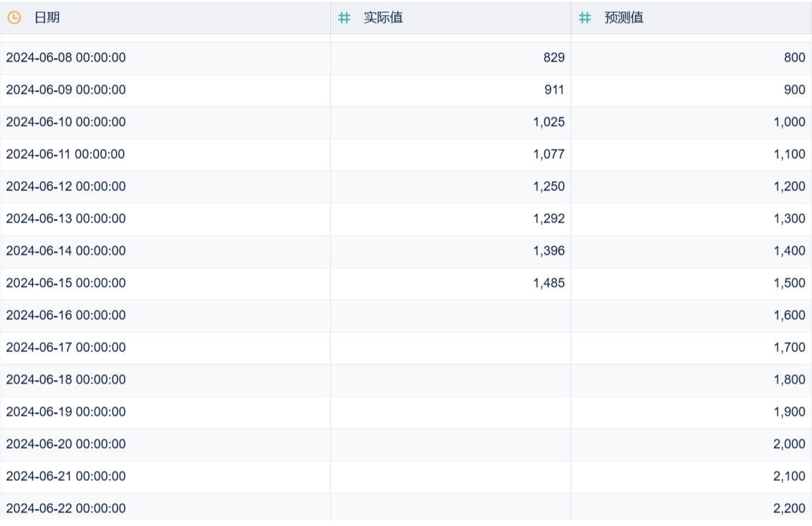Select actual value 1,025
Image resolution: width=812 pixels, height=526 pixels.
pyautogui.click(x=549, y=122)
